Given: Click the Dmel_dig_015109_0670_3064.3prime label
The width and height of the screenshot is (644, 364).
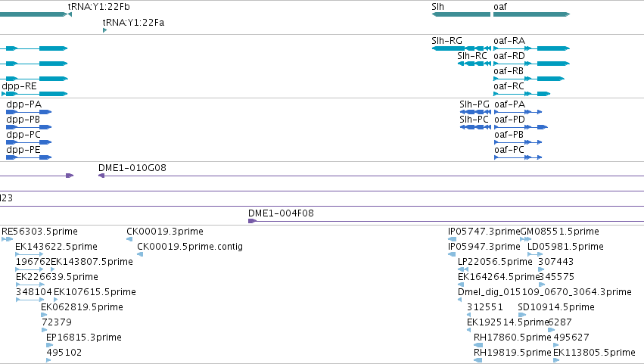Looking at the screenshot, I should point(545,292).
